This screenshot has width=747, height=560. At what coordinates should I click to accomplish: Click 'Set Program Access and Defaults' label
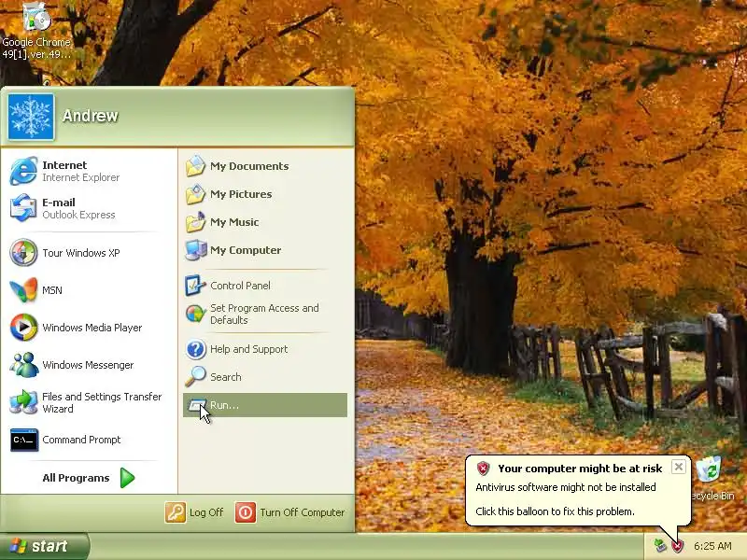(264, 315)
